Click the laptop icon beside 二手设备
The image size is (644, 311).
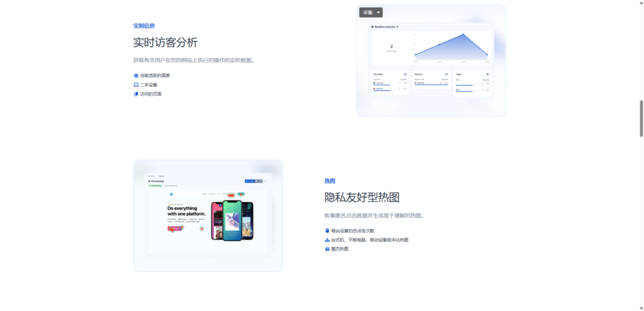pos(136,85)
